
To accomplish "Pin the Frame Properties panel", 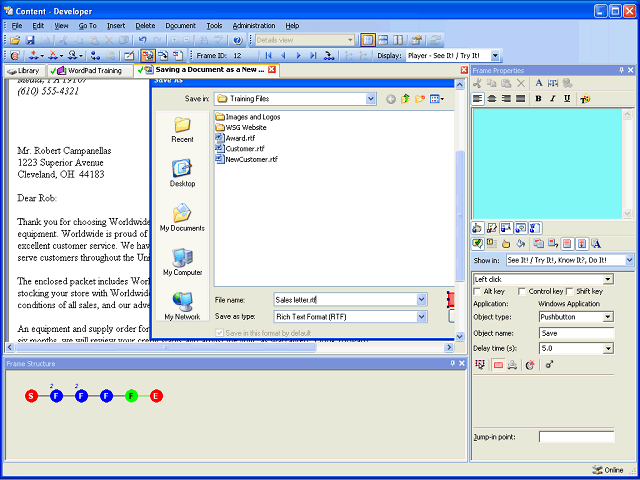I will (622, 70).
